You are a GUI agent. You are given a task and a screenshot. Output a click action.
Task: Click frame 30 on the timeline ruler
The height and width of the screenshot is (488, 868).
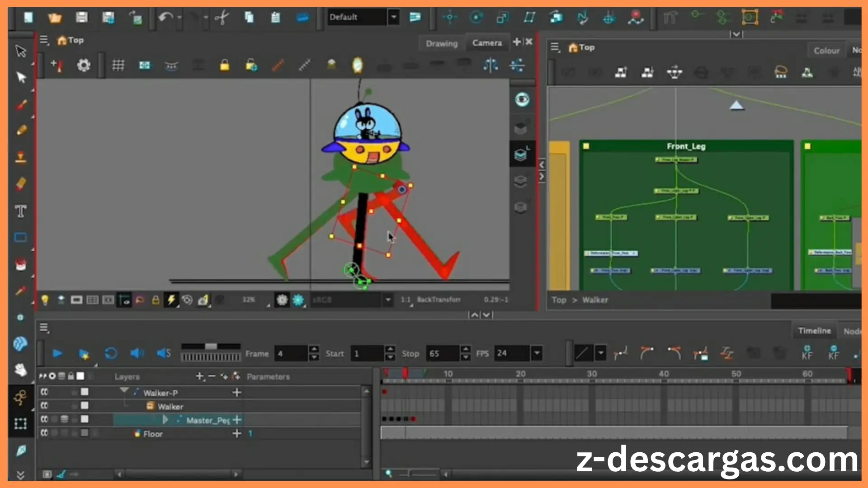tap(591, 374)
